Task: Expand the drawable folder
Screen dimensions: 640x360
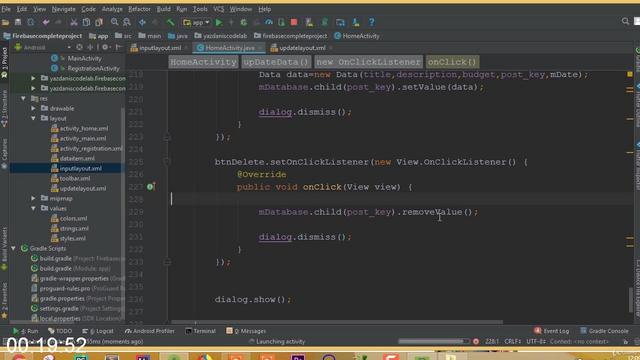Action: coord(33,108)
